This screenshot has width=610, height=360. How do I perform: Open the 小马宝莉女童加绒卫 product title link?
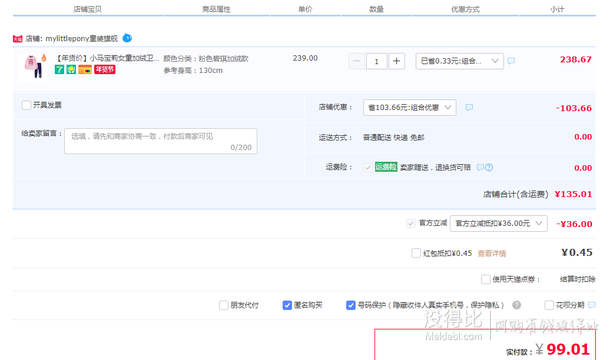pyautogui.click(x=107, y=58)
